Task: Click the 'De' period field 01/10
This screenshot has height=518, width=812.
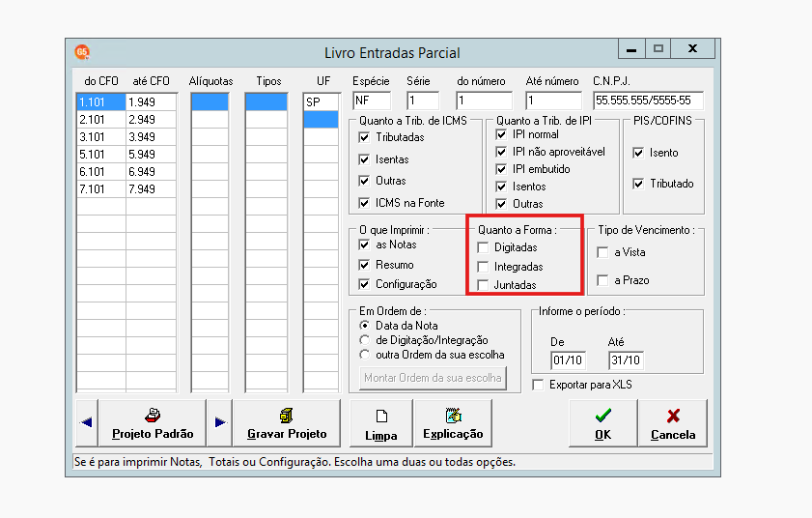Action: [x=568, y=360]
